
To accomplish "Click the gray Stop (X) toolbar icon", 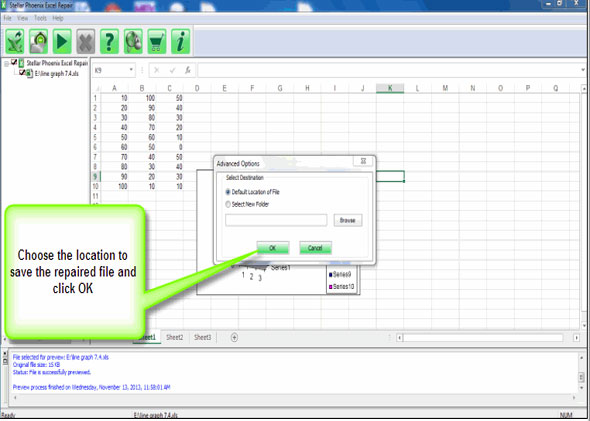I will 85,41.
